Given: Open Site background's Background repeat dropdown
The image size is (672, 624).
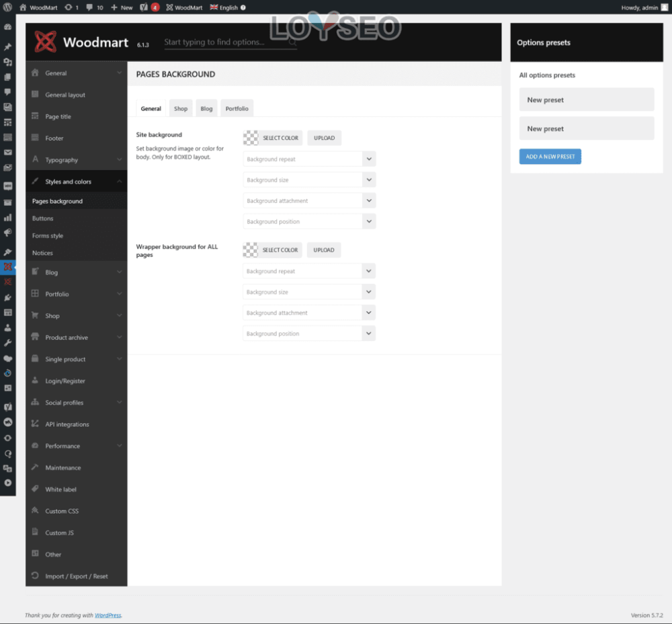Looking at the screenshot, I should point(309,159).
